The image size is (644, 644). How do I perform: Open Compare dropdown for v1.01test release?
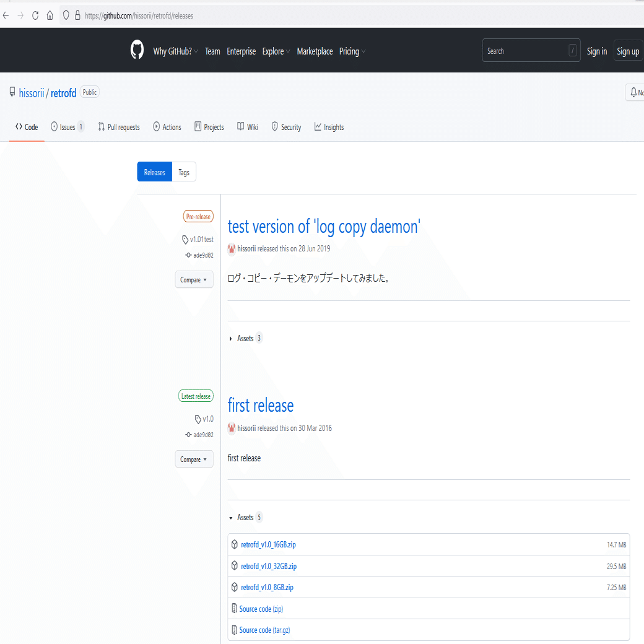[194, 280]
